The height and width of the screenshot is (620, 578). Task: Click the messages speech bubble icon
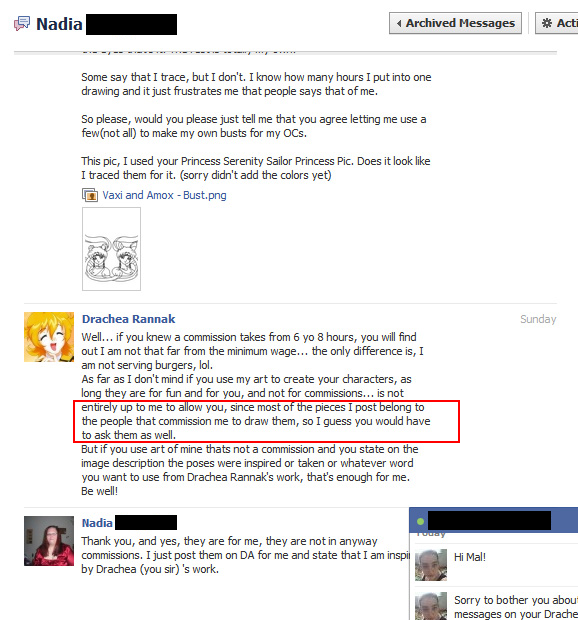point(22,23)
